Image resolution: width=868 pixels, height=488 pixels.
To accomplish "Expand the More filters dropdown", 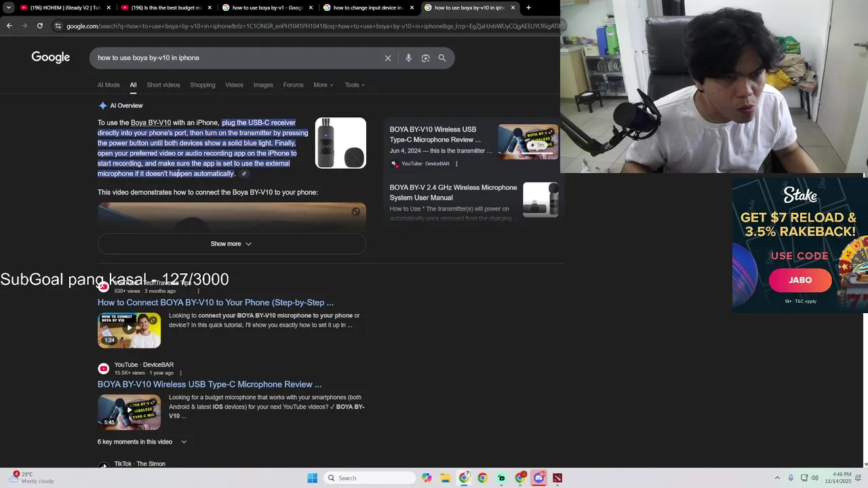I will (x=323, y=85).
